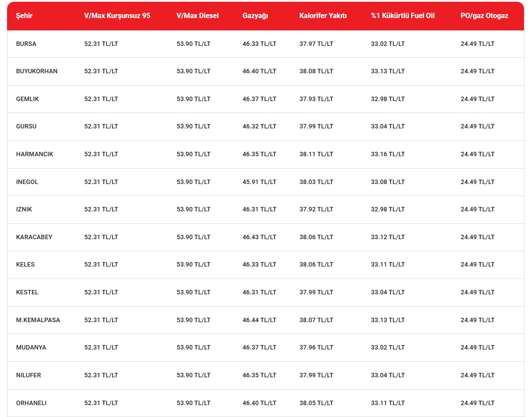Select the IZNIK city cell
Viewport: 532px width, 417px height.
tap(24, 209)
